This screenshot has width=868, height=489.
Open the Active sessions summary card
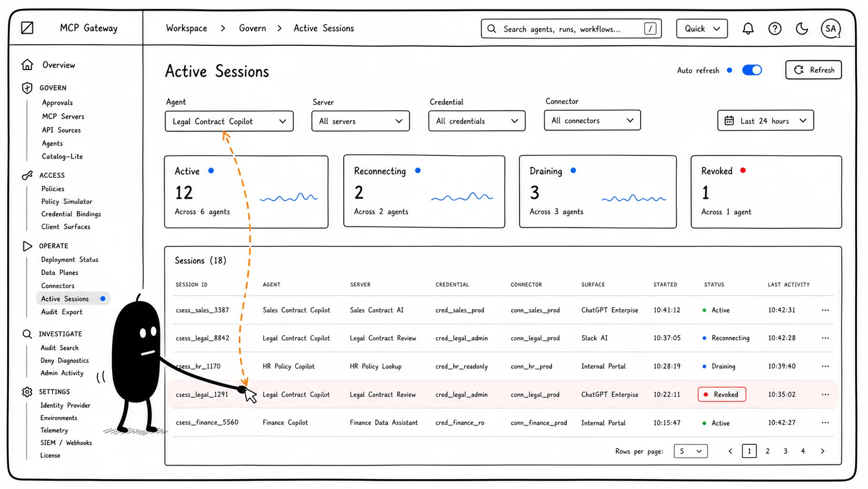tap(246, 192)
